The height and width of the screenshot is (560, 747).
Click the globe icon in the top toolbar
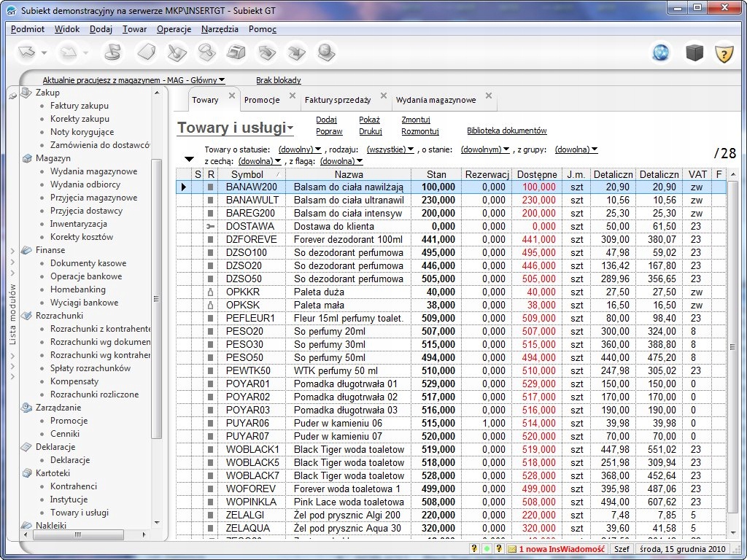click(661, 53)
